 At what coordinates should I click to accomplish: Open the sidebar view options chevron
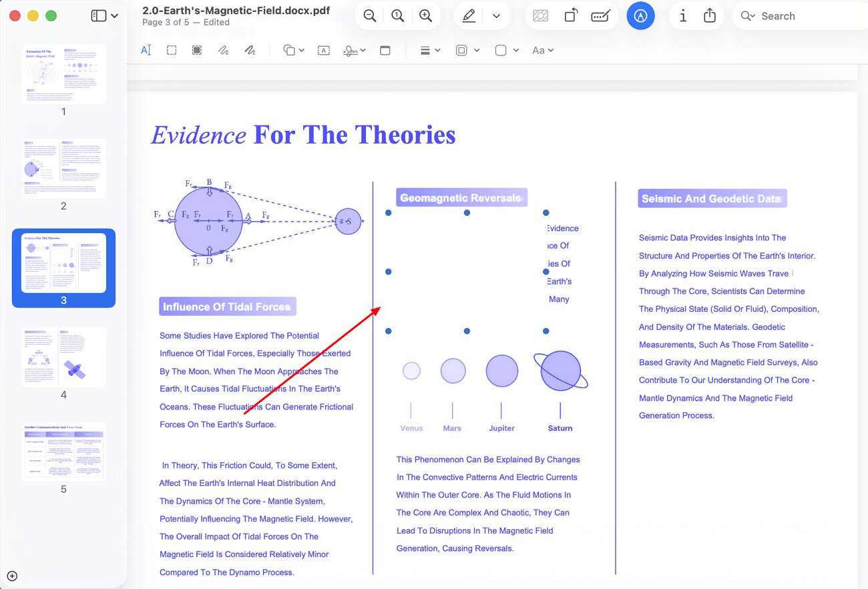coord(115,16)
